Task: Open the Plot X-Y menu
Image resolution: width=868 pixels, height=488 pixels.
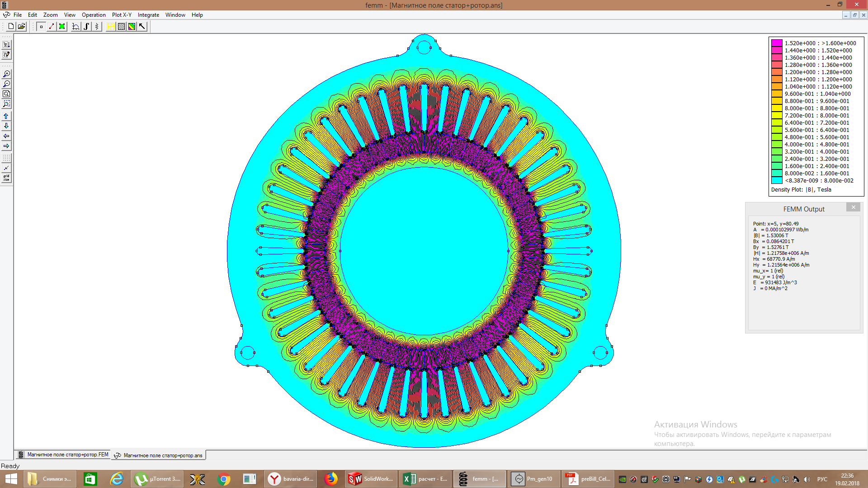Action: click(x=122, y=15)
